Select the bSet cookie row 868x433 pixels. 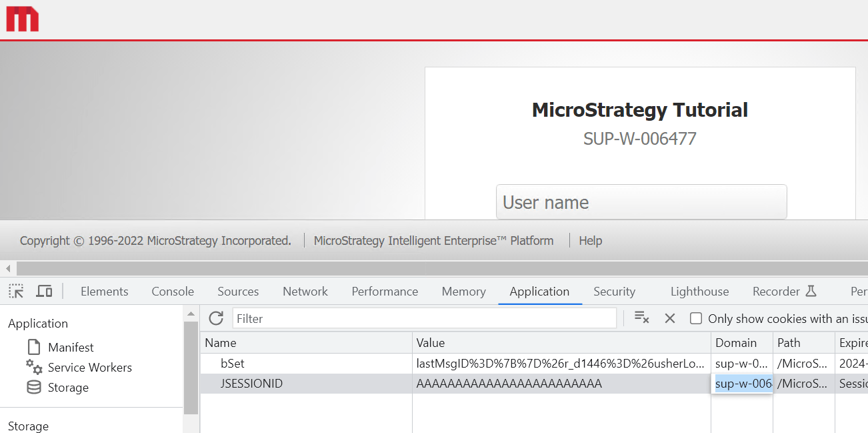tap(305, 364)
